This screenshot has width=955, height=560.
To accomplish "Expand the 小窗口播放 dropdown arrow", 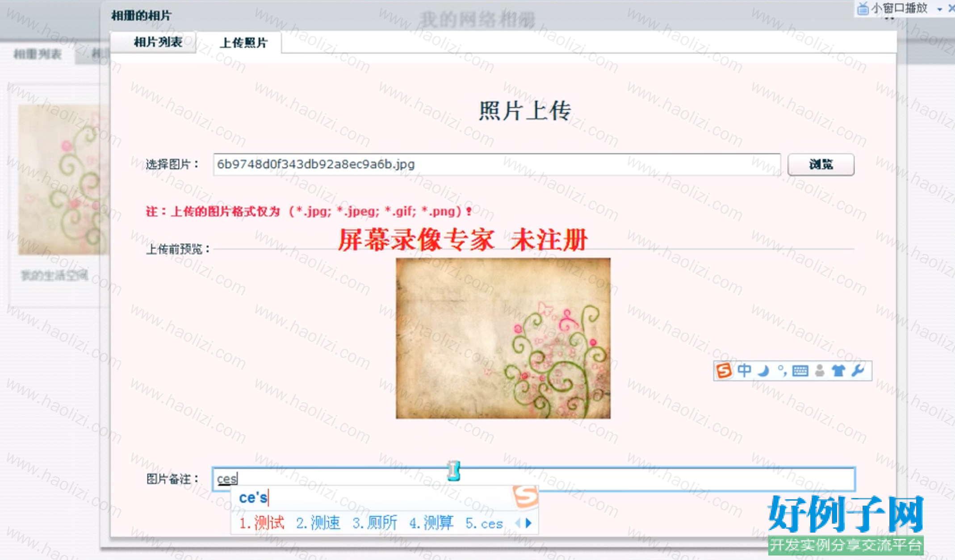I will click(939, 9).
